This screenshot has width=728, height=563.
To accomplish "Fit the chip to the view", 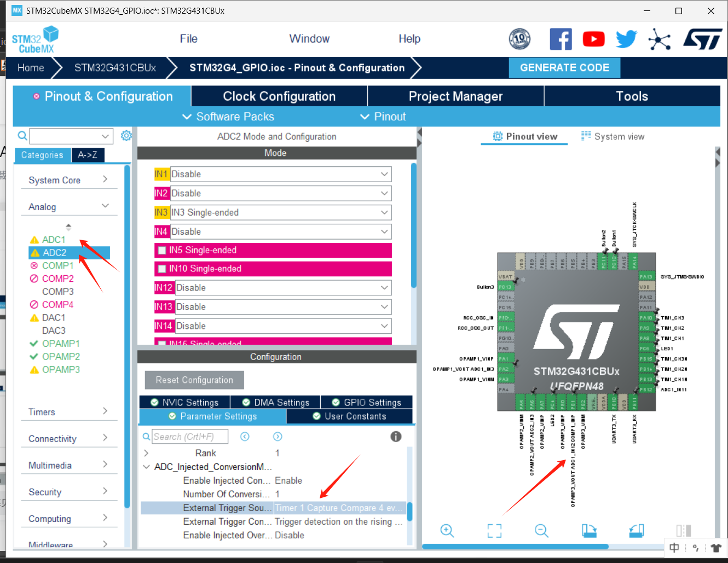I will [494, 531].
